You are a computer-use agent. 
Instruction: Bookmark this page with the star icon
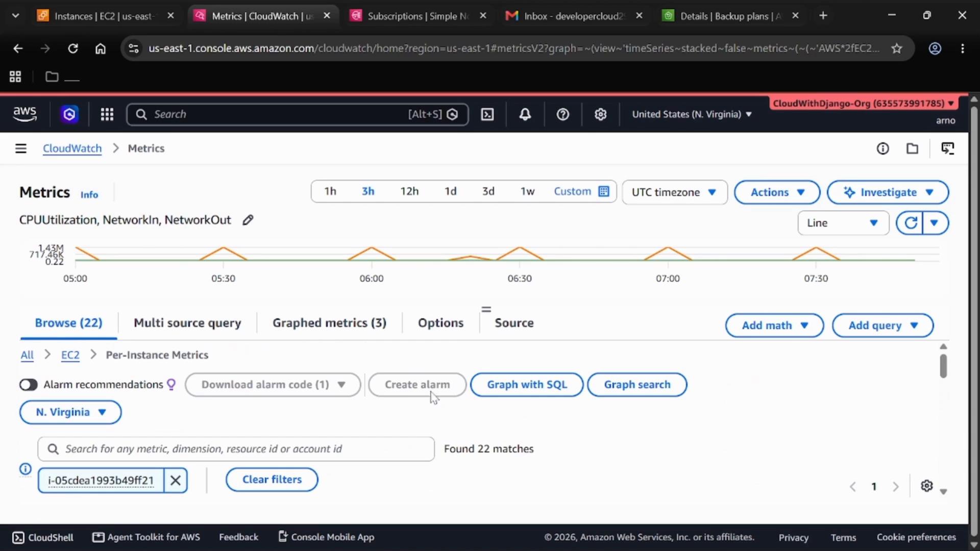(x=897, y=48)
